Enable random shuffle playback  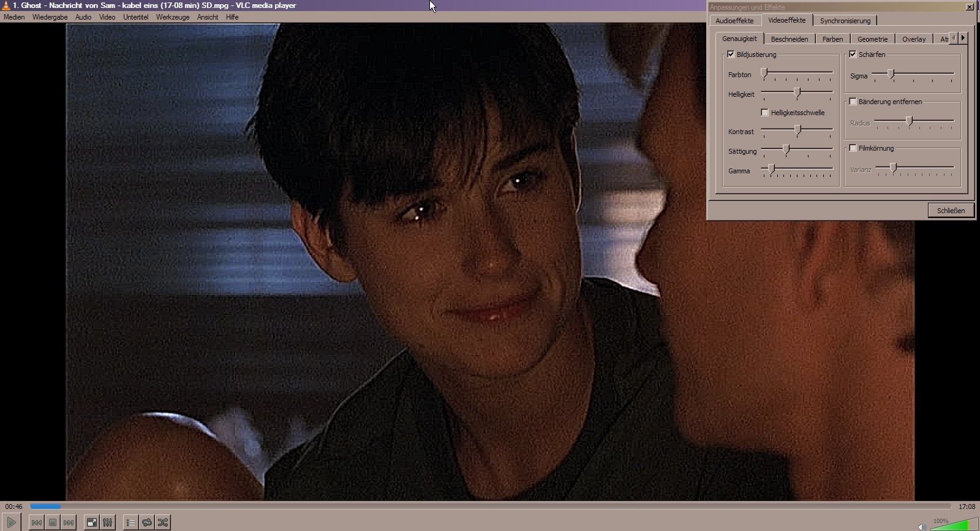(162, 522)
